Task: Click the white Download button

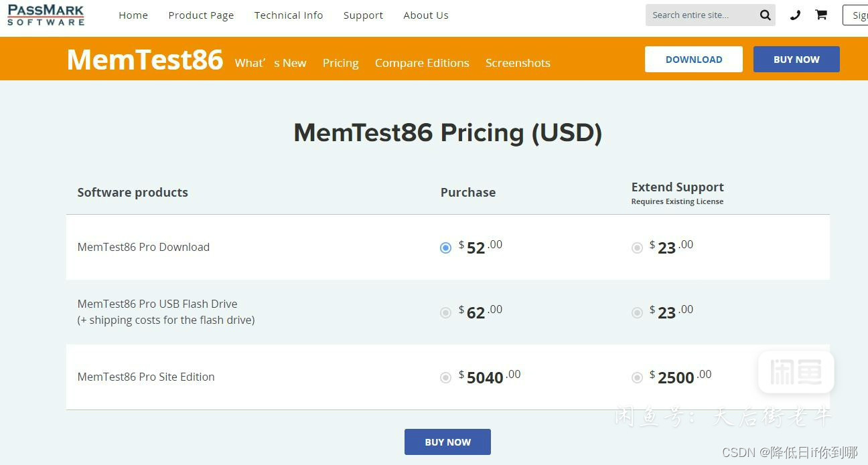Action: (x=693, y=60)
